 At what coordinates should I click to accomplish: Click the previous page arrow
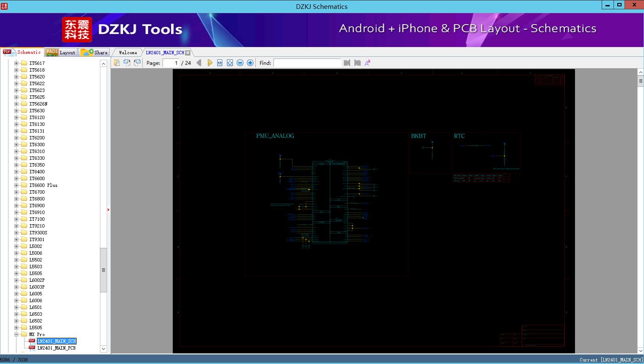[x=199, y=63]
